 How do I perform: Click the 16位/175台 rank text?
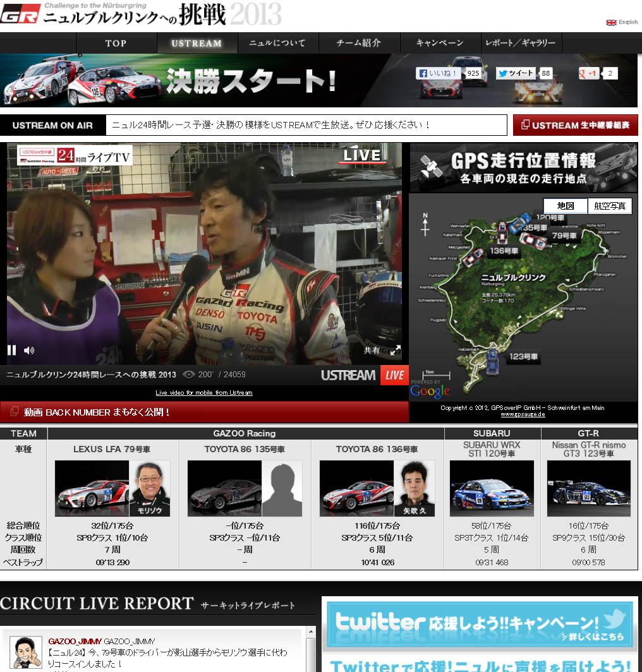(588, 526)
